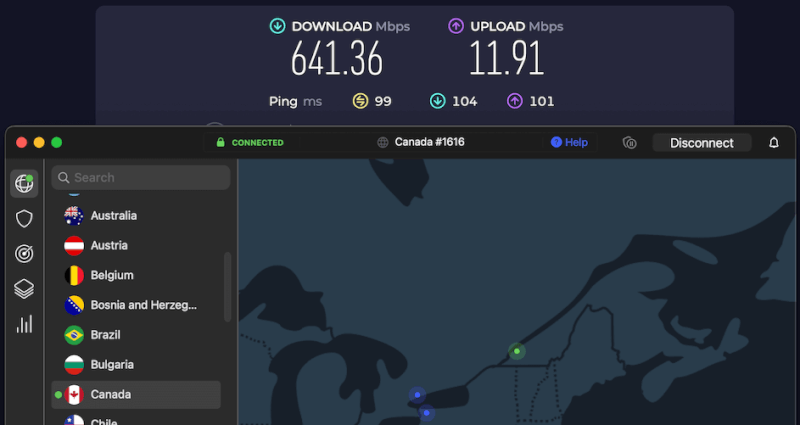Open the Threat Protection shield icon
Image resolution: width=800 pixels, height=425 pixels.
click(x=24, y=219)
